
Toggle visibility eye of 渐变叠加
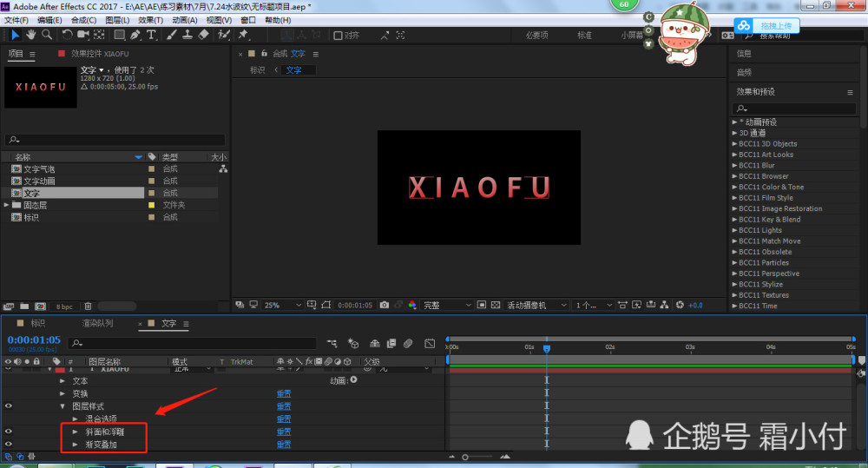(9, 445)
